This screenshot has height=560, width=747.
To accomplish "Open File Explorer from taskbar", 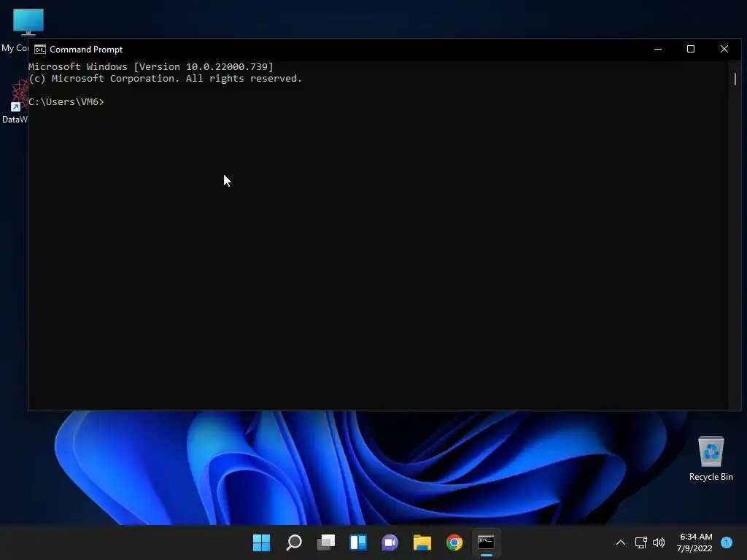I will point(422,542).
